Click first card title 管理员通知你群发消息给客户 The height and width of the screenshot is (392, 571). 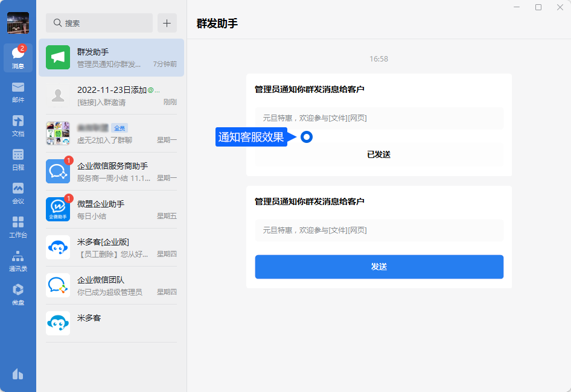(310, 89)
